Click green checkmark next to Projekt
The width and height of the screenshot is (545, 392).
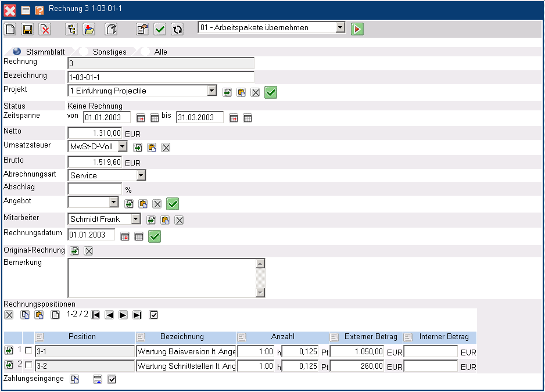(271, 92)
